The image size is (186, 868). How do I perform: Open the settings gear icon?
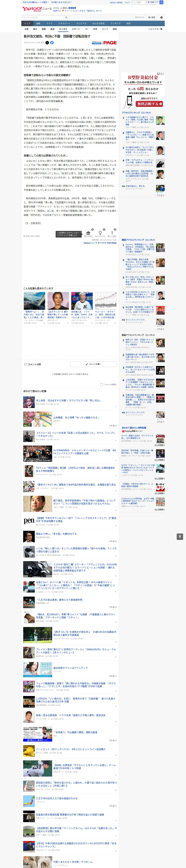(x=161, y=18)
